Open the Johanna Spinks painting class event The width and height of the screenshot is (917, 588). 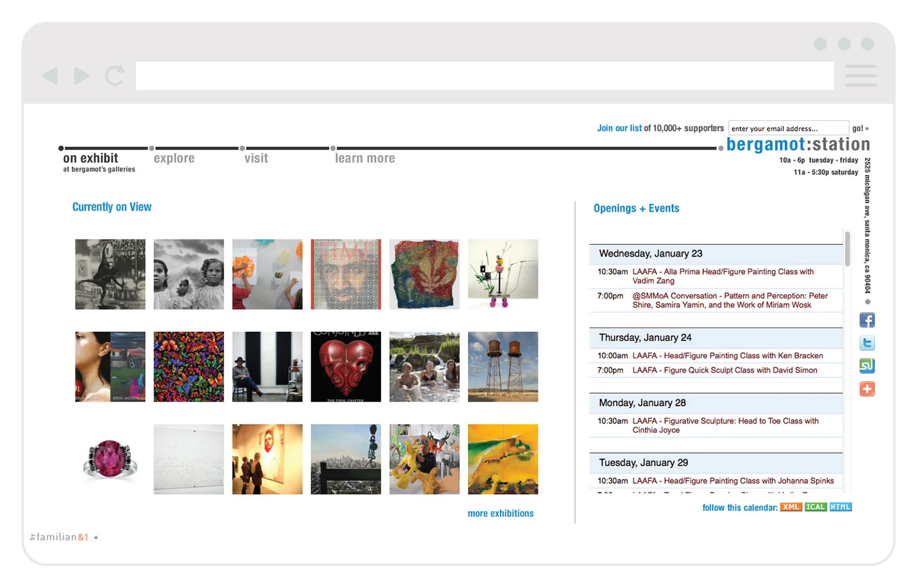pos(733,481)
